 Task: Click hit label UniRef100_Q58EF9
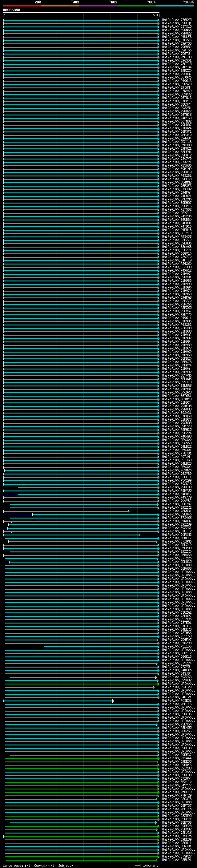click(176, 792)
